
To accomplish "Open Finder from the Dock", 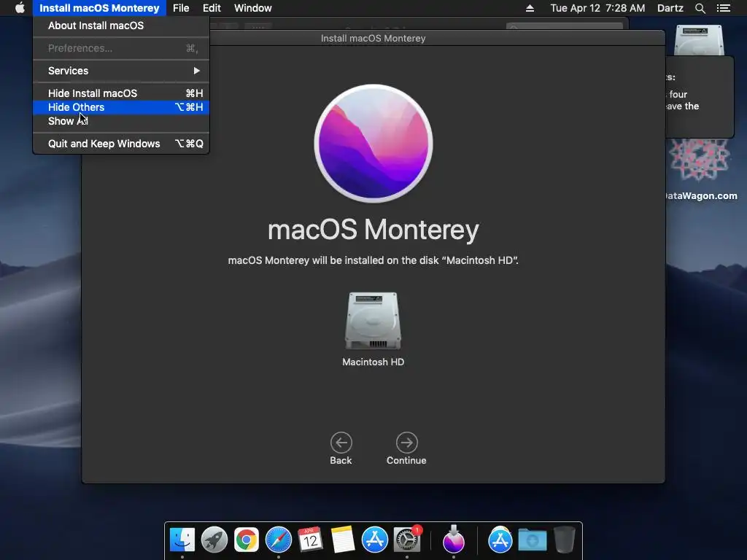I will (x=182, y=540).
